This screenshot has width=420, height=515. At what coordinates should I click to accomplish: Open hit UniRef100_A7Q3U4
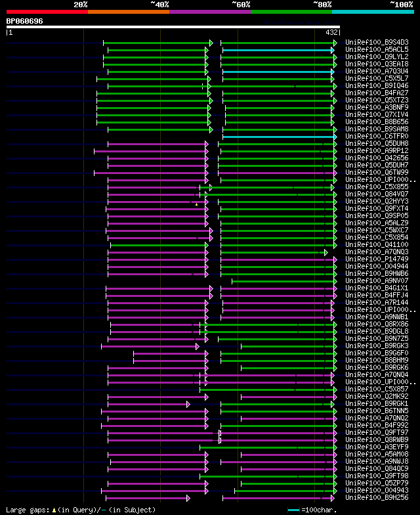click(377, 71)
